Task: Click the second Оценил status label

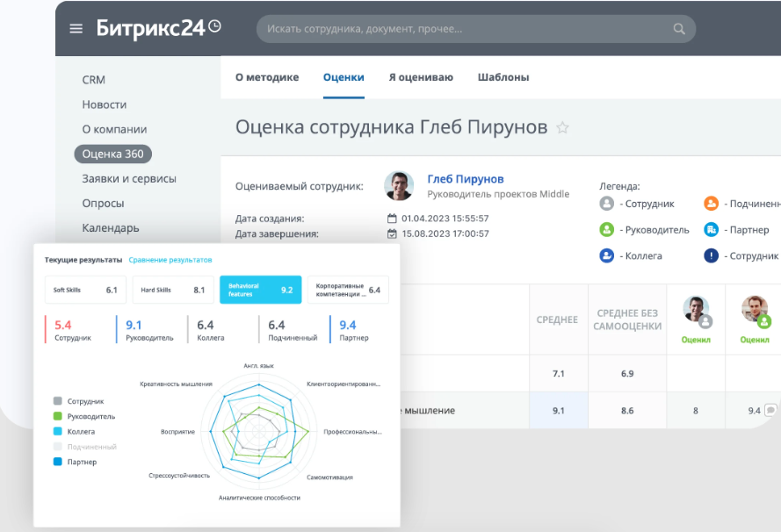Action: click(x=755, y=340)
